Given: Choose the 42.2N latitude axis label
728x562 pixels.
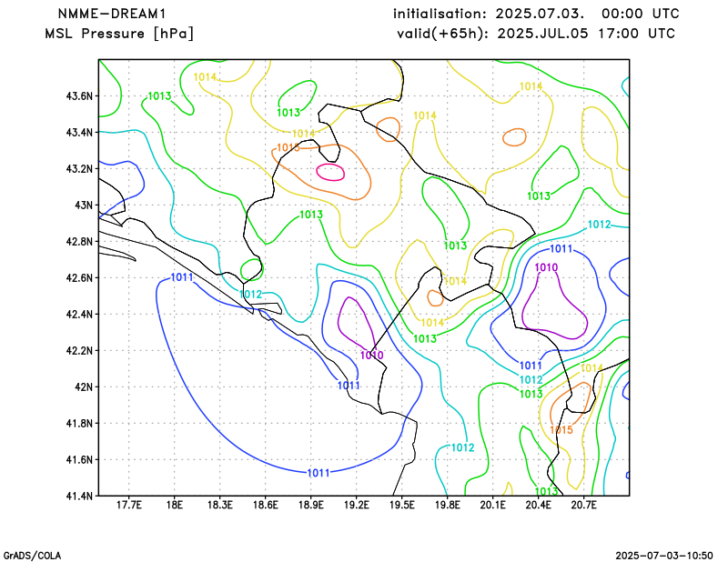Looking at the screenshot, I should point(79,351).
